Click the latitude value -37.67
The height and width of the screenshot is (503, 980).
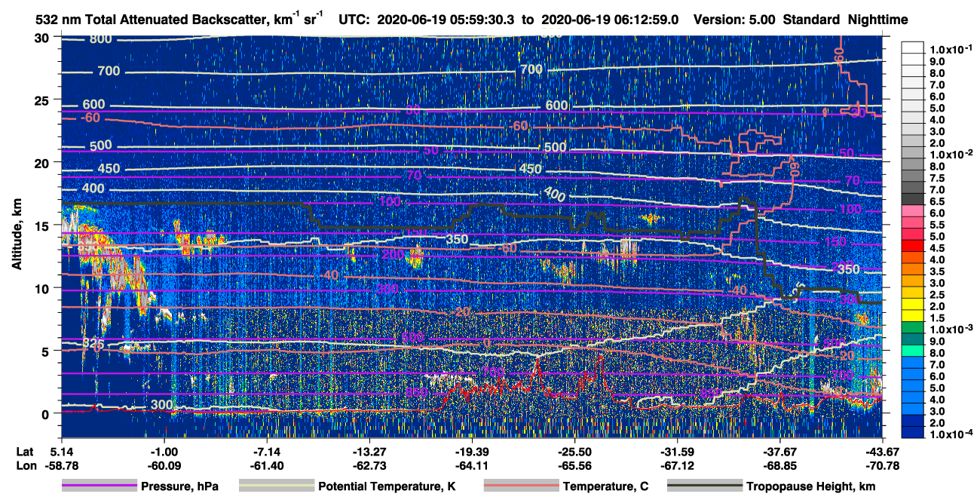(x=779, y=452)
